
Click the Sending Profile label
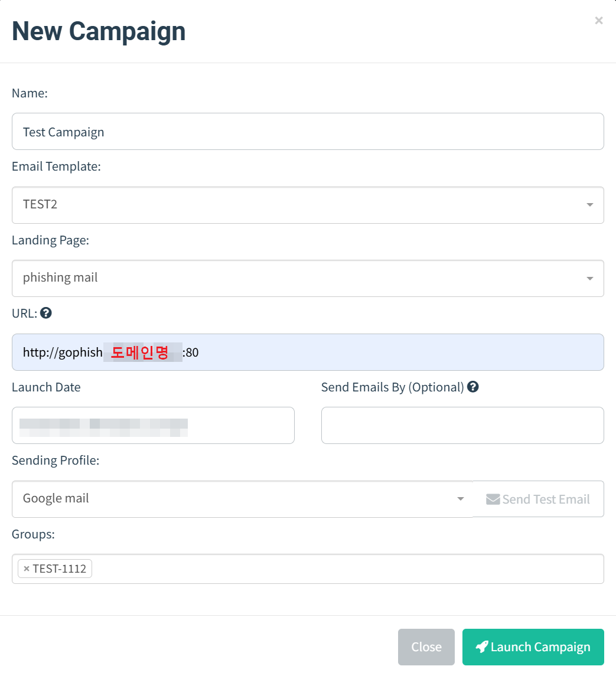point(56,461)
